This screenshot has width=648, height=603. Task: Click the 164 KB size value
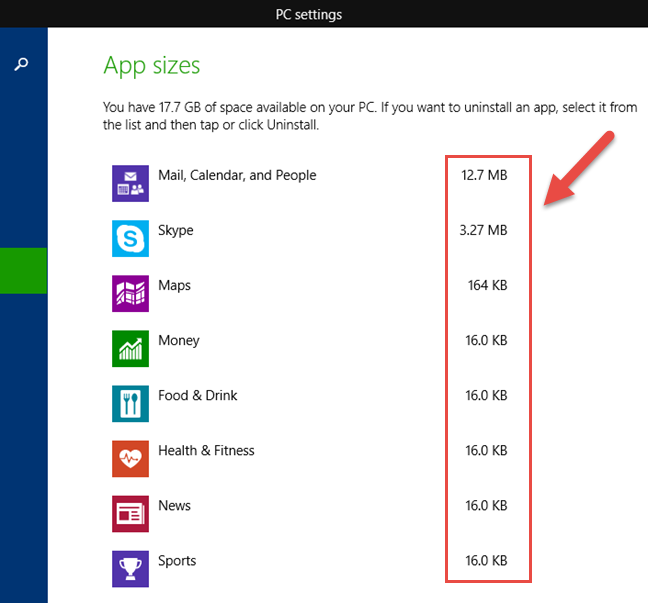(x=488, y=285)
